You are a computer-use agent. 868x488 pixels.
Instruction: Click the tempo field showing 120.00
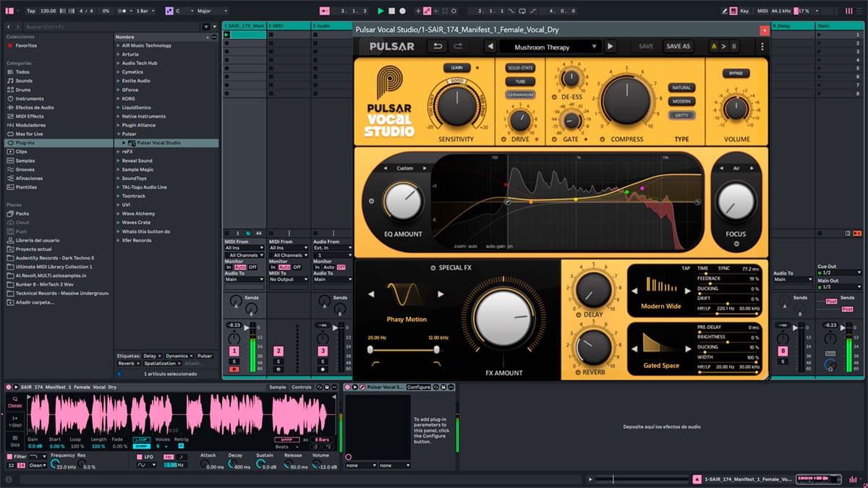[48, 11]
